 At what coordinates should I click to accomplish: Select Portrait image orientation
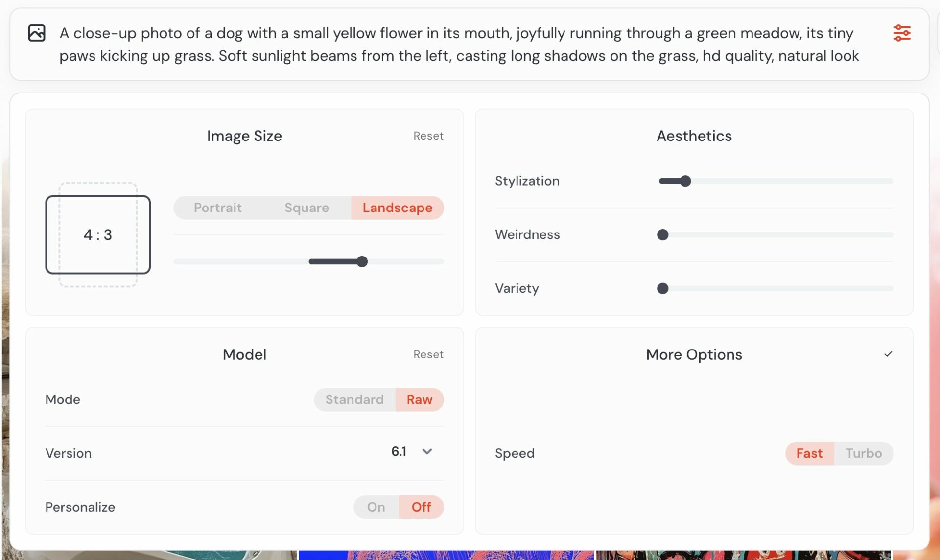point(217,208)
